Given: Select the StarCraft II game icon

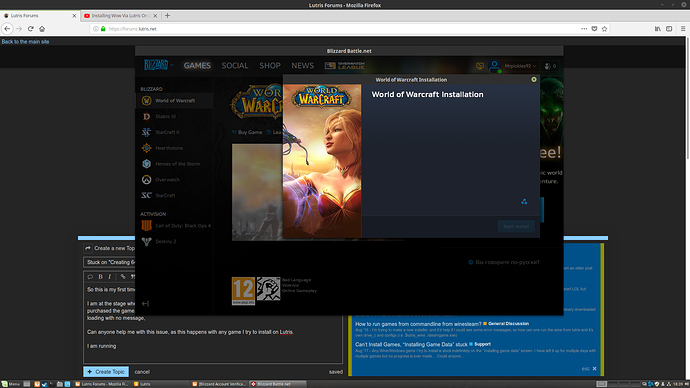Looking at the screenshot, I should (x=147, y=132).
